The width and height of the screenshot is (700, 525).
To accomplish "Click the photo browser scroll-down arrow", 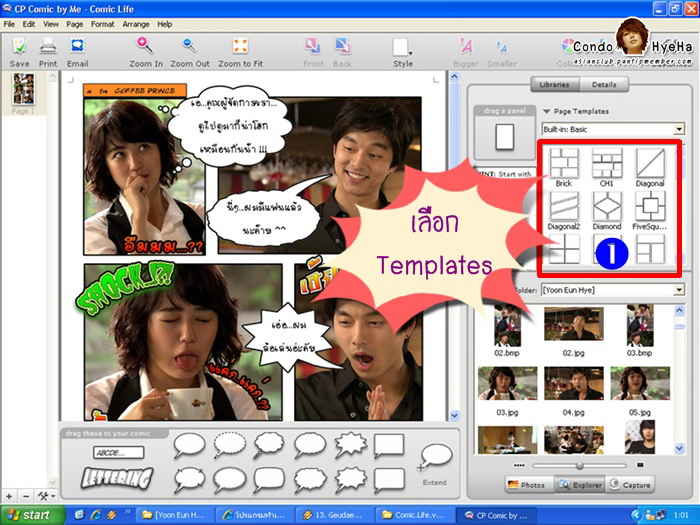I will (679, 448).
